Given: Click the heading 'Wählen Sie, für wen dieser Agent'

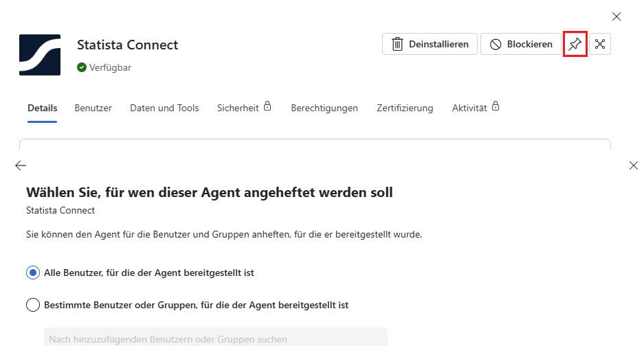Looking at the screenshot, I should coord(210,192).
